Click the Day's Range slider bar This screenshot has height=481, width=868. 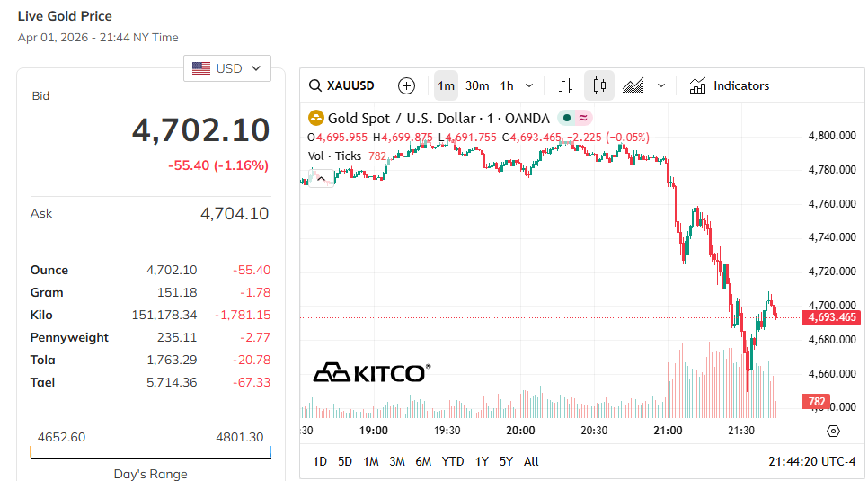pos(151,452)
